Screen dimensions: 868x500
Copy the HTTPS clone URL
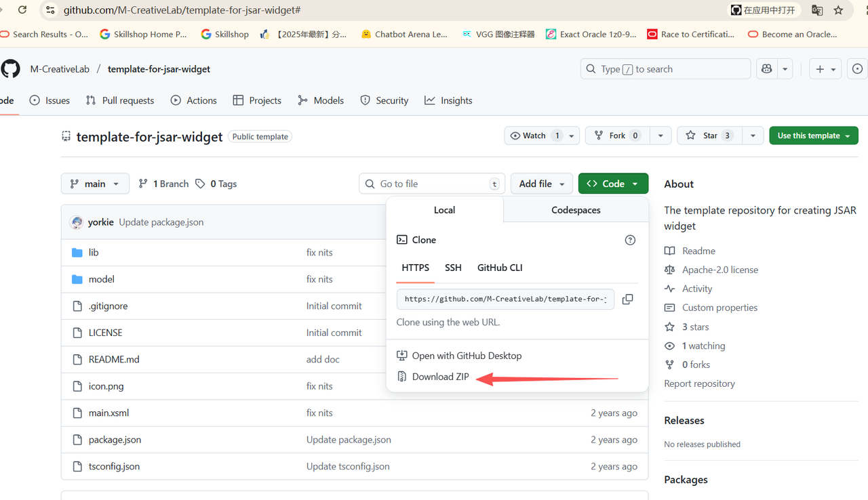pos(628,299)
